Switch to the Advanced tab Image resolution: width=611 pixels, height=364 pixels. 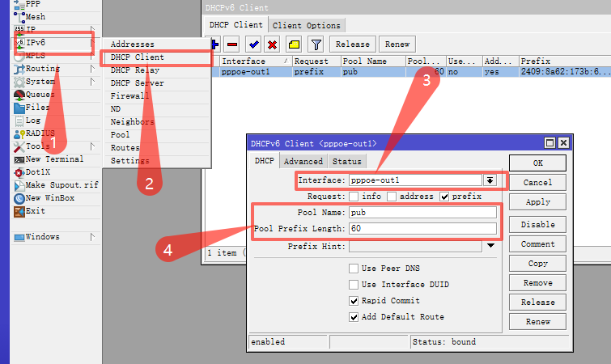point(303,162)
